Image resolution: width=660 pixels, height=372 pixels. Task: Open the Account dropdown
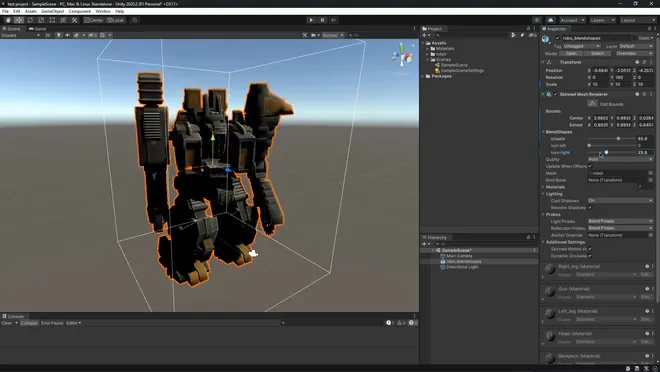[x=572, y=20]
